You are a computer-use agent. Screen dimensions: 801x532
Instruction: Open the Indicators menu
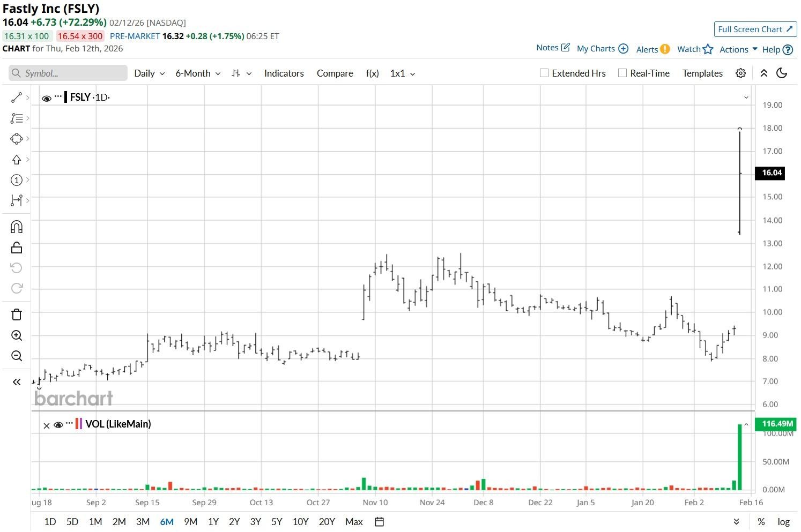(284, 73)
